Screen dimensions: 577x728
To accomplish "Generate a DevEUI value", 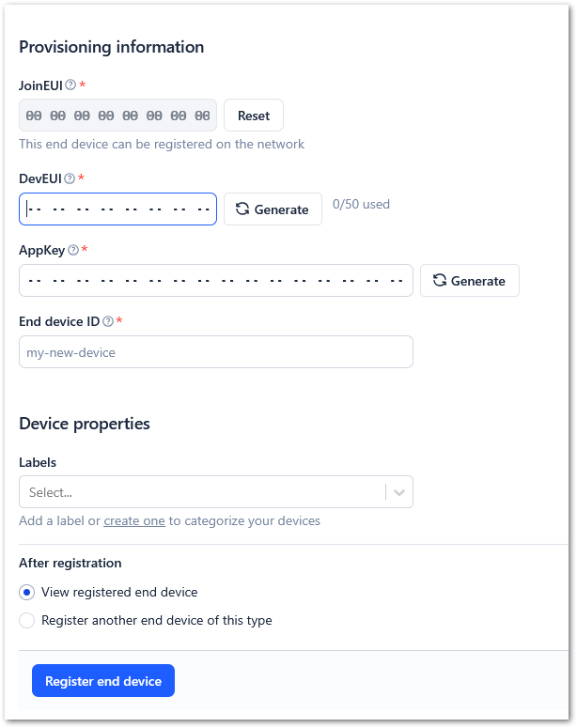I will pyautogui.click(x=273, y=209).
